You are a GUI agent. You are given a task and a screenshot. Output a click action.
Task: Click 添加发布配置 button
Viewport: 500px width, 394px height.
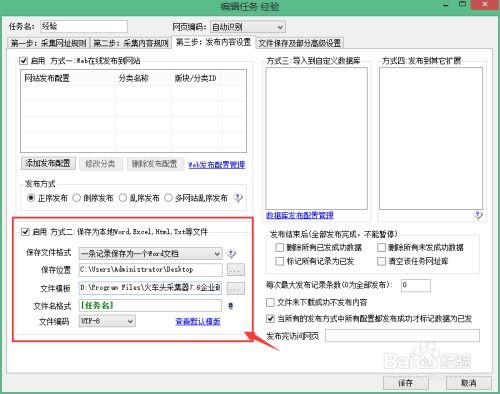[x=48, y=163]
